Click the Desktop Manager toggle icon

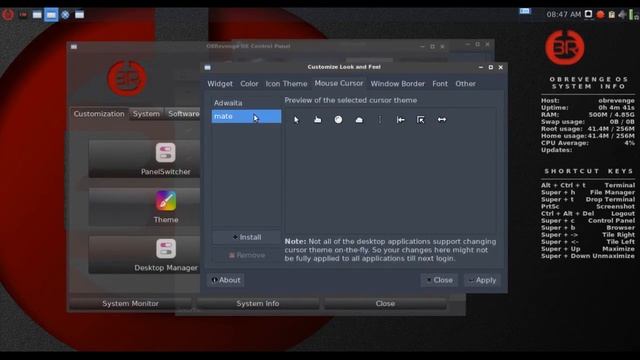point(165,249)
